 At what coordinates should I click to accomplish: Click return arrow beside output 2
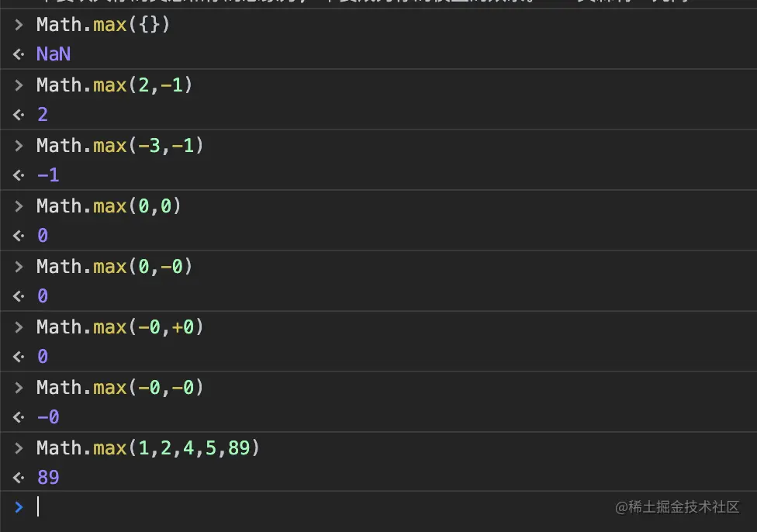pos(19,115)
